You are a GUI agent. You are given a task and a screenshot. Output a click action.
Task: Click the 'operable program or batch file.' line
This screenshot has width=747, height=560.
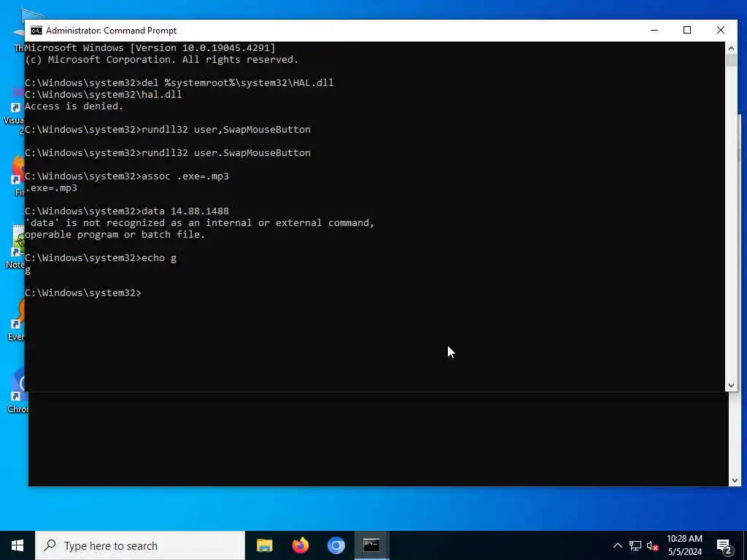(x=115, y=234)
